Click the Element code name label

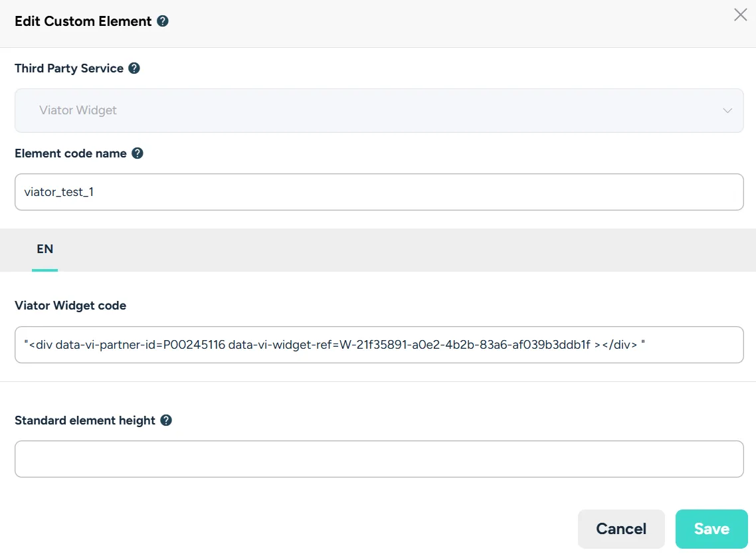click(x=70, y=153)
